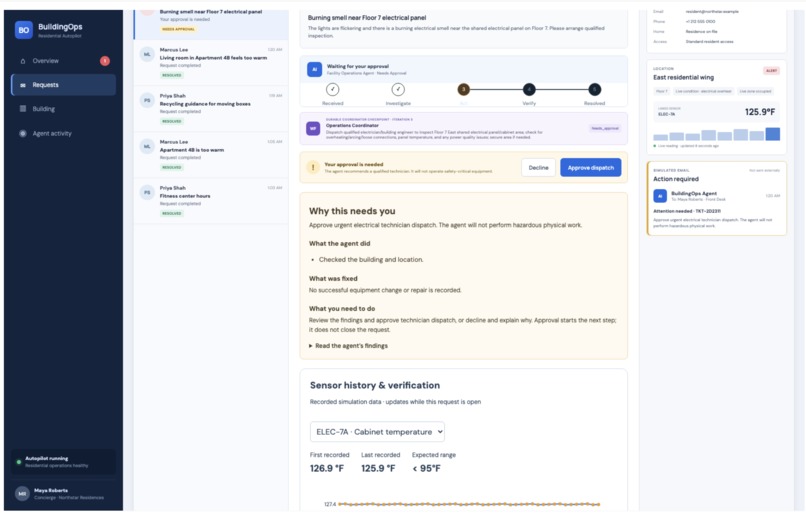Click the needs_approval tag on coordinator card
Viewport: 806px width, 517px height.
(604, 128)
